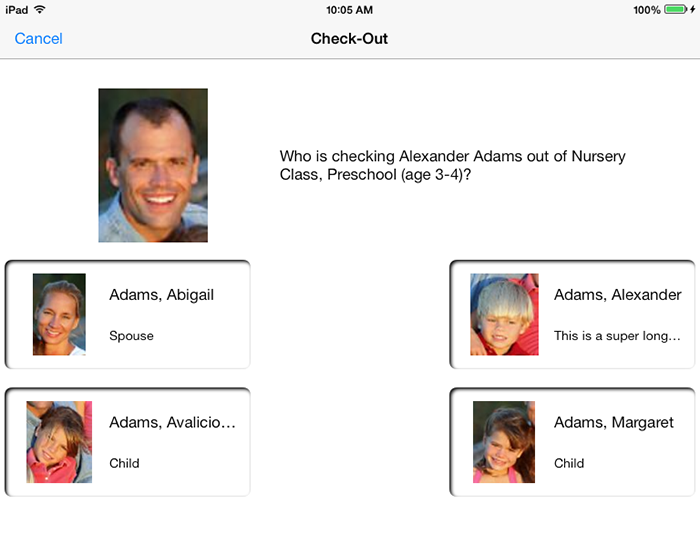Click the 100% battery percentage
Viewport: 700px width, 546px height.
tap(646, 9)
